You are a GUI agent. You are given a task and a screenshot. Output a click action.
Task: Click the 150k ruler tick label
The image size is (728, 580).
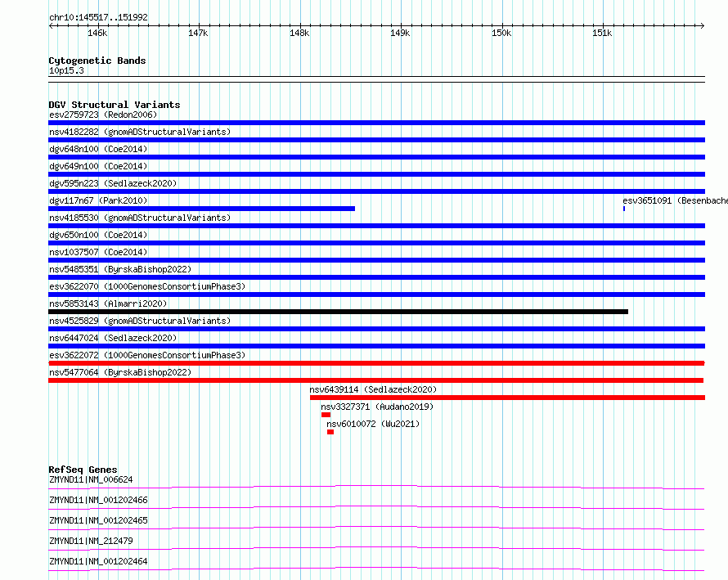tap(501, 33)
